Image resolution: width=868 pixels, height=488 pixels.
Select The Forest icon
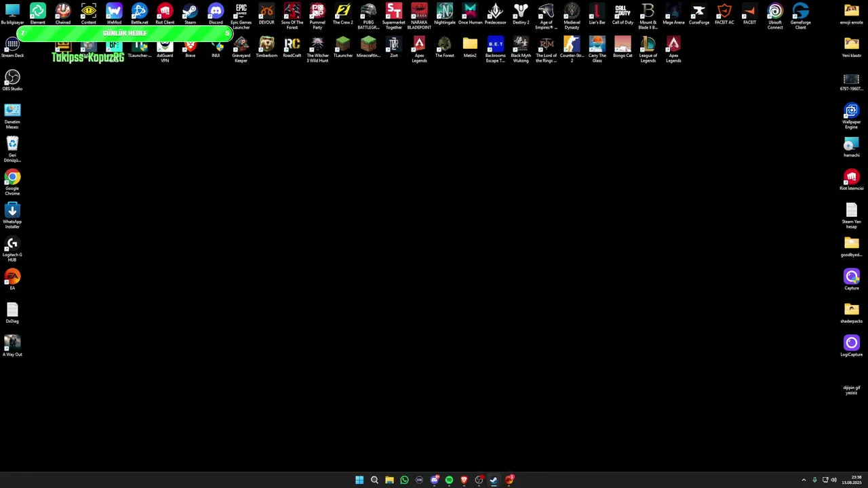point(444,47)
